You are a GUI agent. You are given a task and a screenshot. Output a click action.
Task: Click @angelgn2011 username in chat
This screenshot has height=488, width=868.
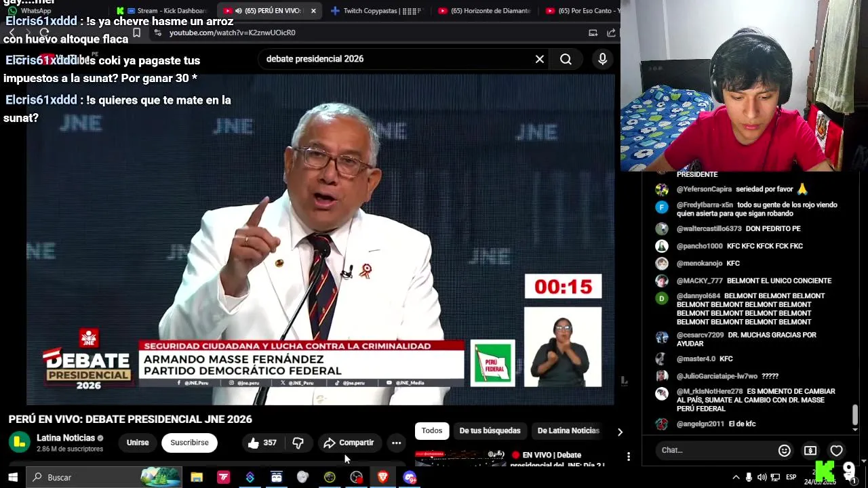[x=700, y=424]
